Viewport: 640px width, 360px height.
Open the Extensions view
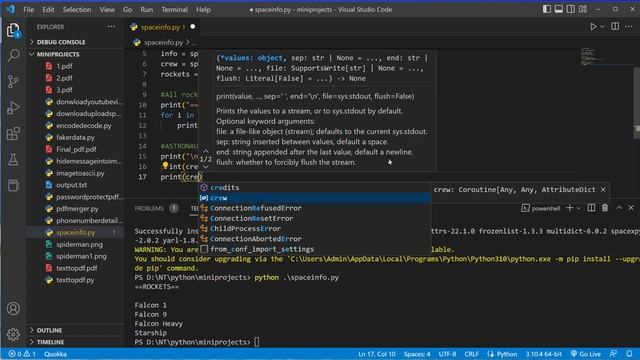click(x=13, y=134)
